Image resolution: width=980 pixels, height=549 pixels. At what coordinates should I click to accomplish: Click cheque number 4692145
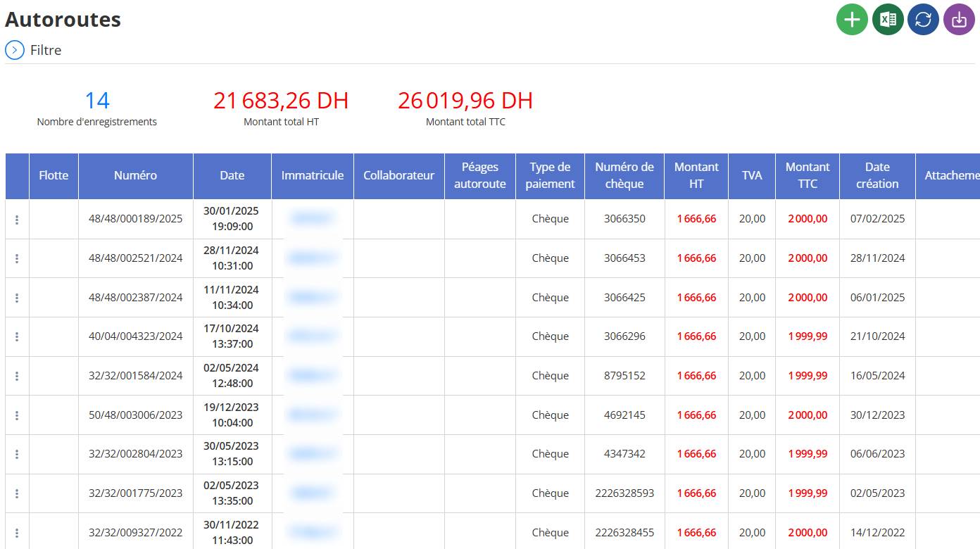[x=624, y=415]
